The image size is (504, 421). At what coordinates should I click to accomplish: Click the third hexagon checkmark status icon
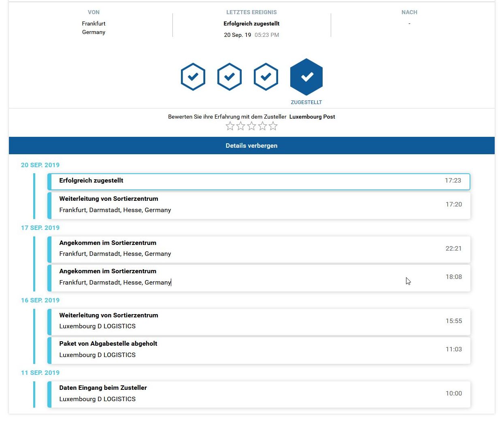point(266,77)
